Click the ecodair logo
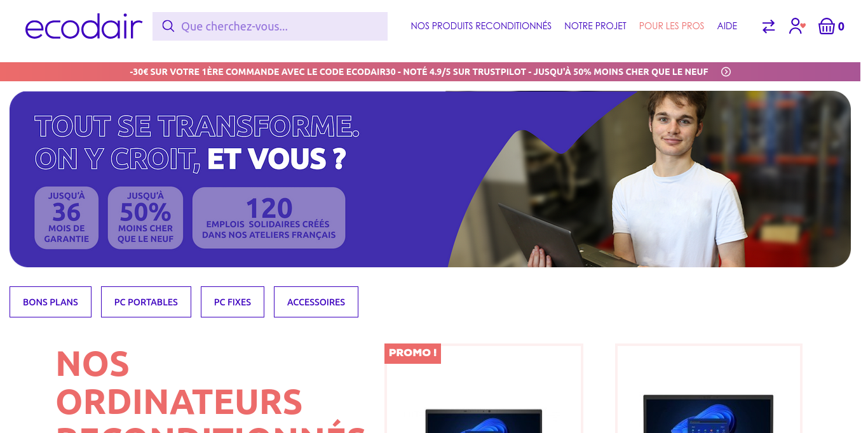This screenshot has width=868, height=433. (x=83, y=27)
